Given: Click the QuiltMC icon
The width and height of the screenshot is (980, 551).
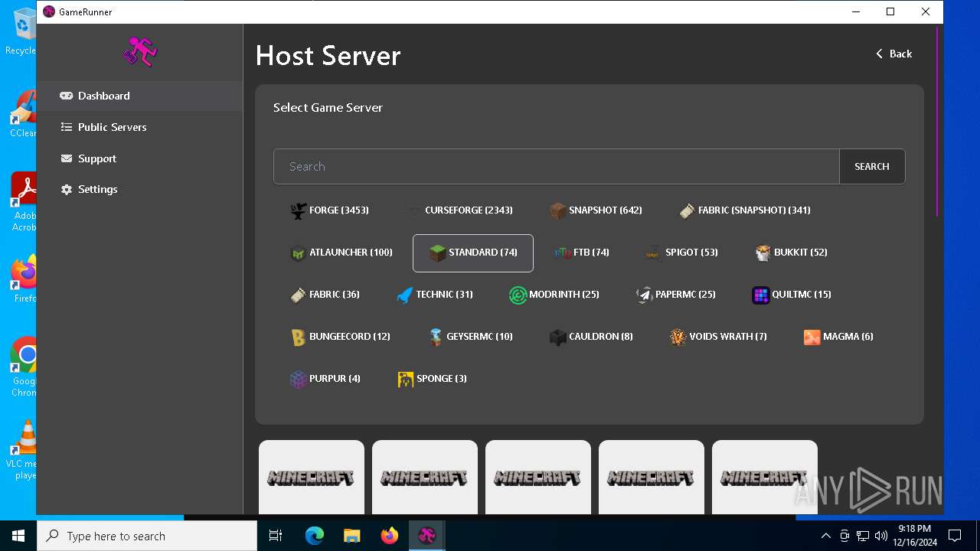Looking at the screenshot, I should 761,295.
